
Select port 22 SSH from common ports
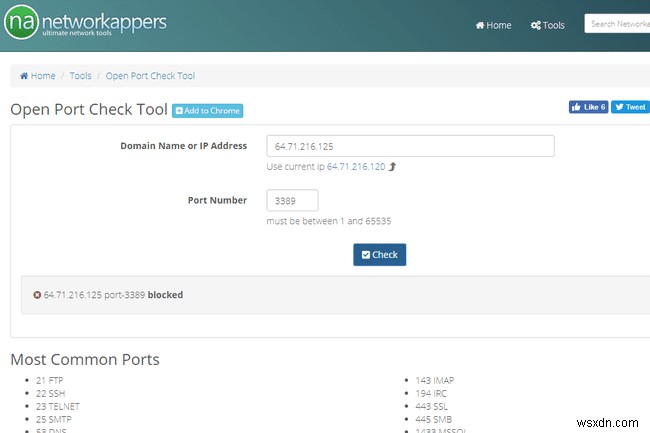[x=48, y=394]
